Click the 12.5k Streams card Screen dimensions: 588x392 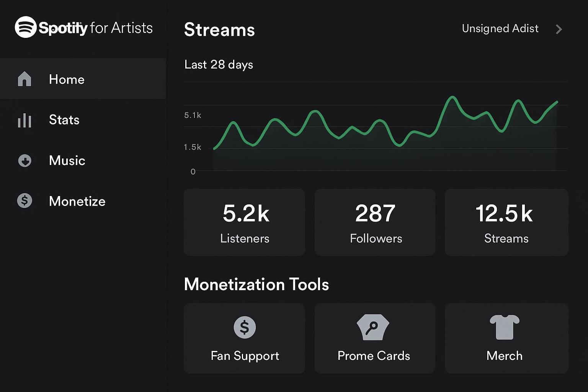tap(506, 222)
